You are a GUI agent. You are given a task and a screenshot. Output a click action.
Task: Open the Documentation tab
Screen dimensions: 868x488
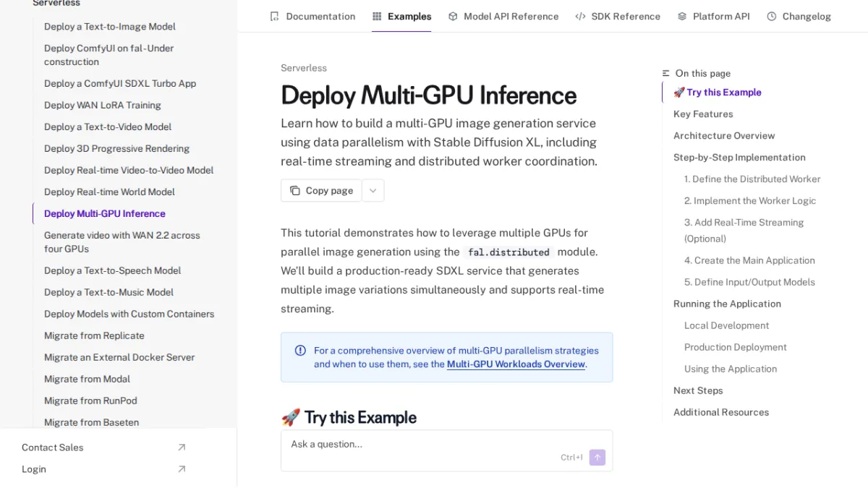(312, 16)
